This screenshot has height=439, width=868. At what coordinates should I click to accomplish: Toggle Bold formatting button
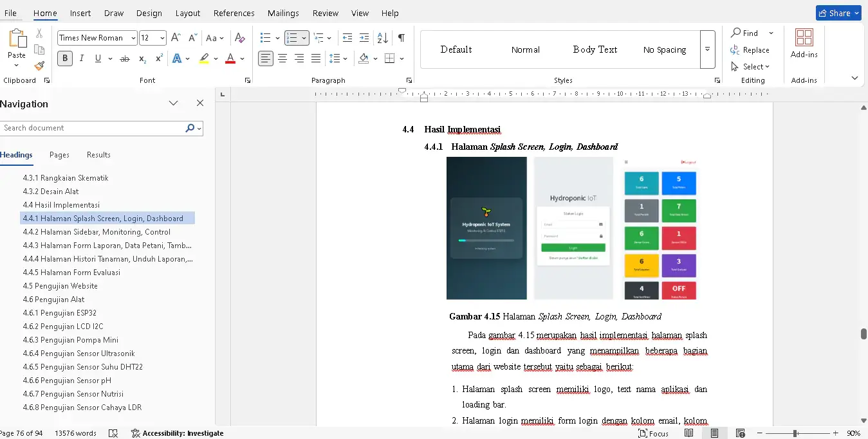64,58
